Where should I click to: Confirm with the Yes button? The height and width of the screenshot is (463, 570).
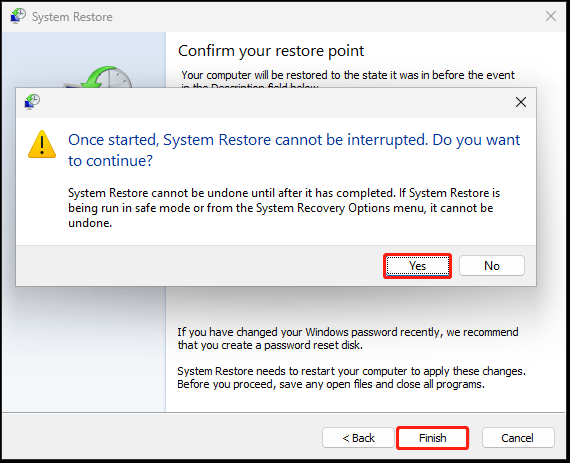[417, 266]
